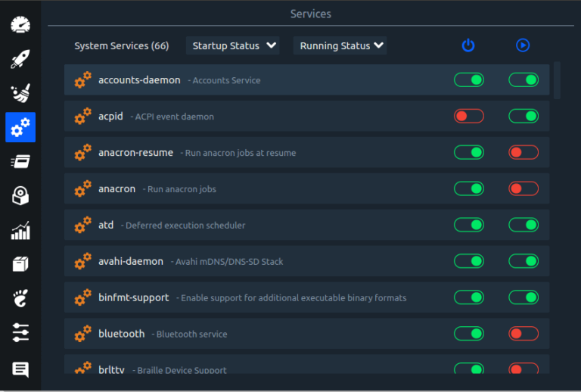The image size is (581, 392).
Task: Open Resources chart icon in sidebar
Action: click(20, 231)
